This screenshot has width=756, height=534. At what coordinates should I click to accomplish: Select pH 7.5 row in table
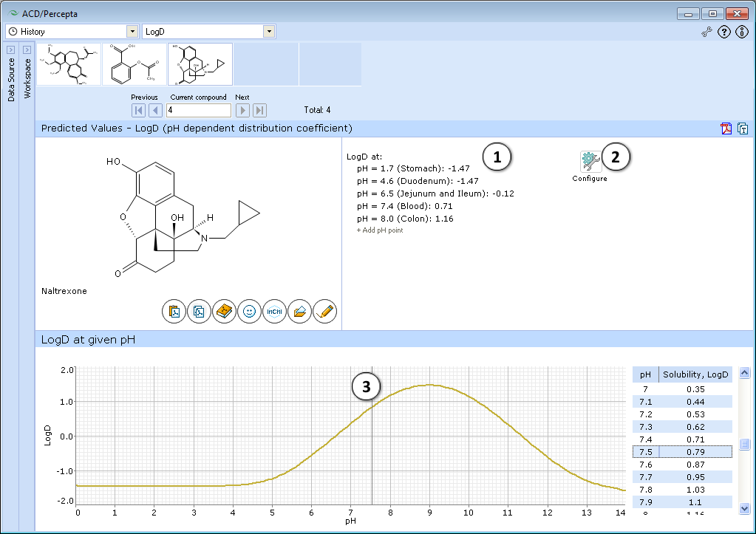682,452
